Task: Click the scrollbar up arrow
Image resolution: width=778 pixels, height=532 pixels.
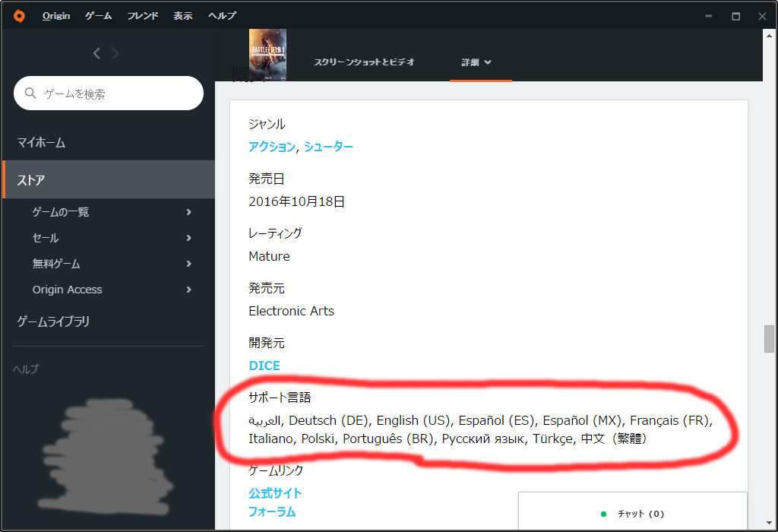Action: pos(769,36)
